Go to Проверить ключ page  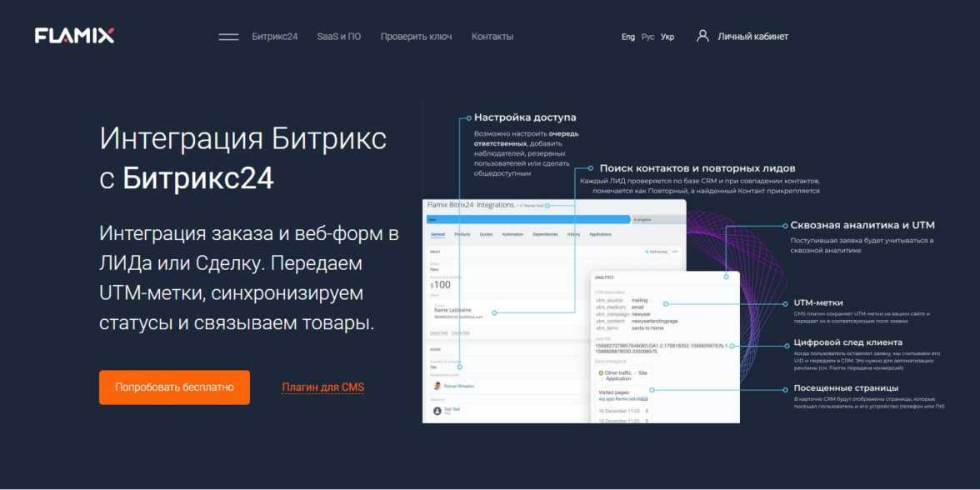pyautogui.click(x=417, y=37)
